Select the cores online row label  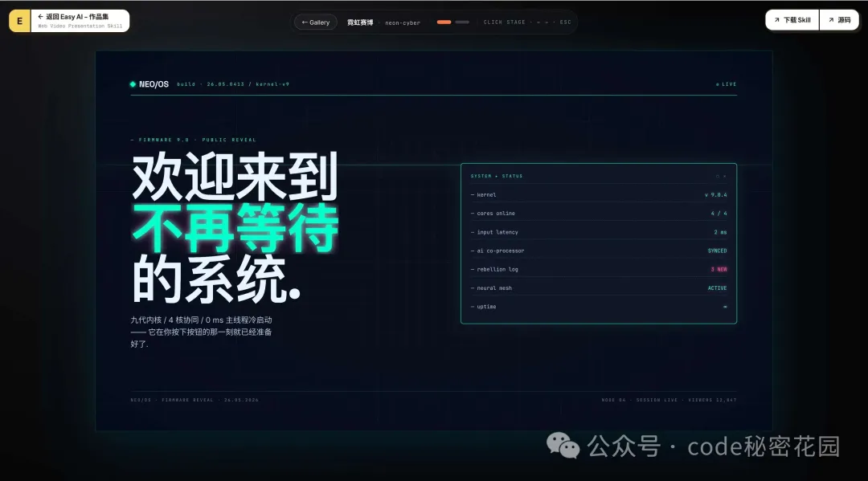click(x=496, y=214)
